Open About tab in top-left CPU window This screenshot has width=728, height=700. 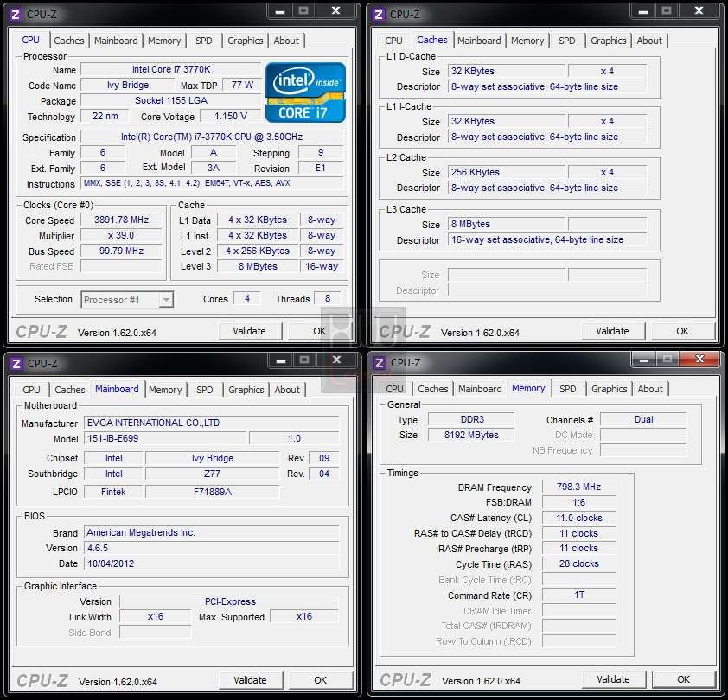tap(286, 41)
